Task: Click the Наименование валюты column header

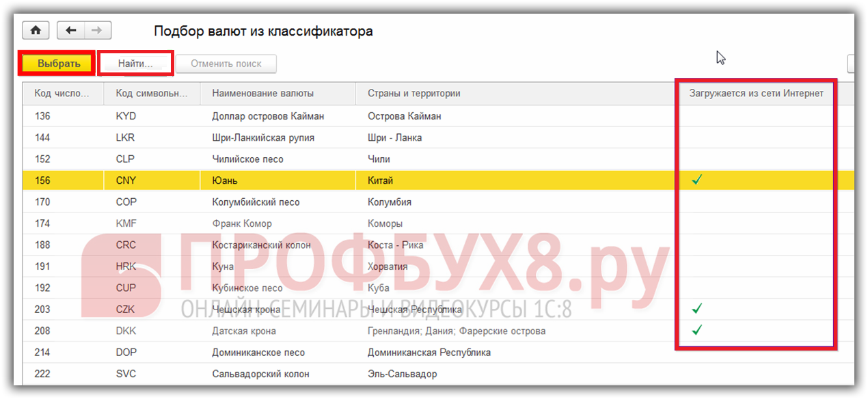Action: coord(263,94)
